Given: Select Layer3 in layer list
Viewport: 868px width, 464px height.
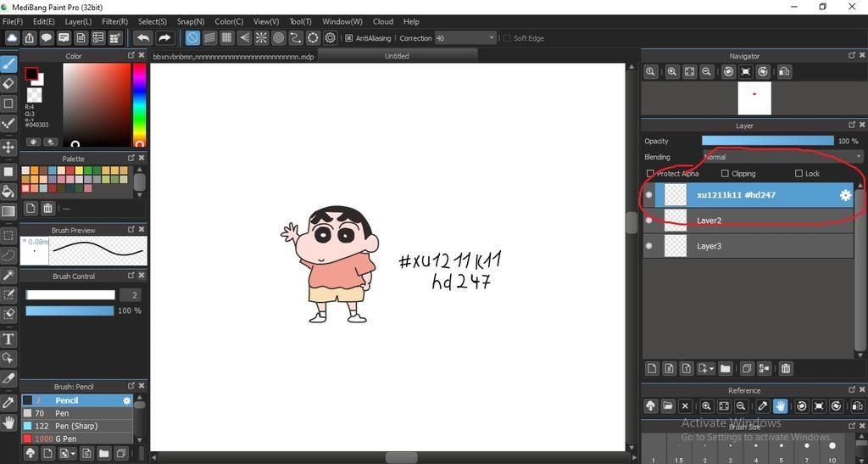Looking at the screenshot, I should 748,246.
